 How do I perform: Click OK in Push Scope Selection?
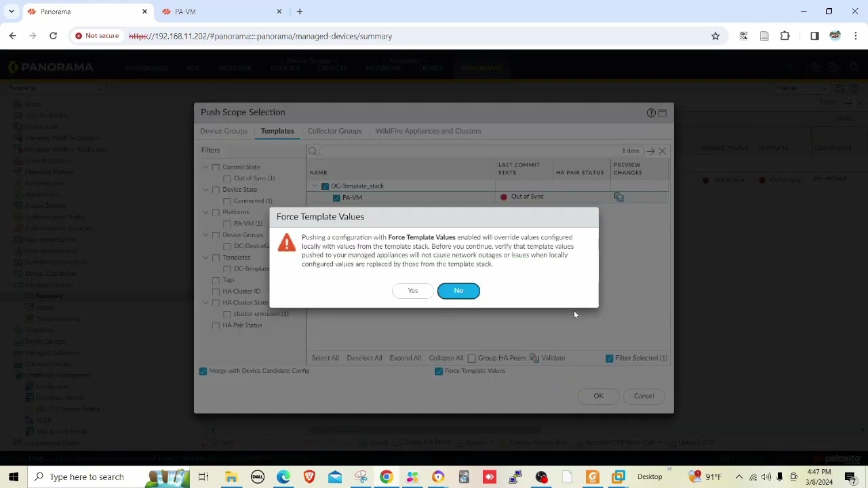point(598,396)
